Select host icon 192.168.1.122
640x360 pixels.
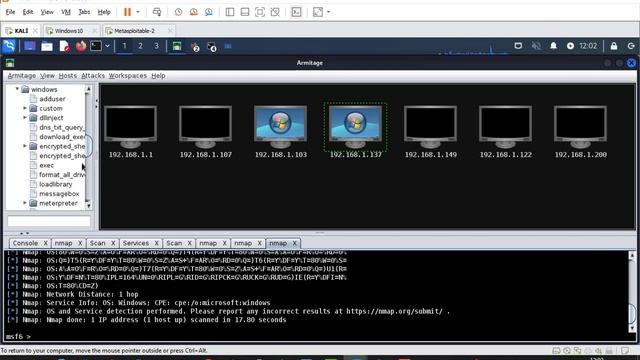coord(505,127)
